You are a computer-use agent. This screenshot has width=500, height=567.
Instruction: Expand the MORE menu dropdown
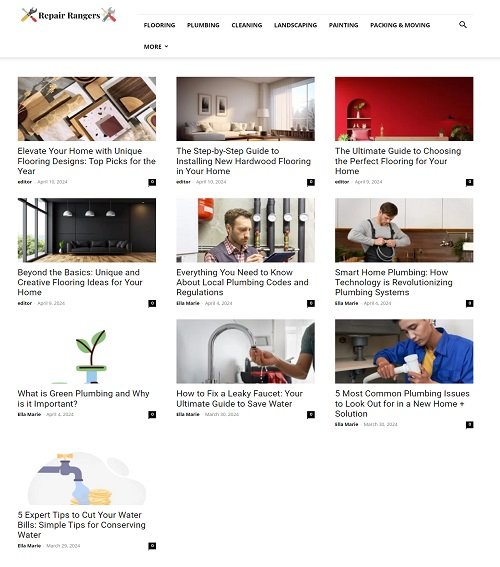pyautogui.click(x=156, y=47)
